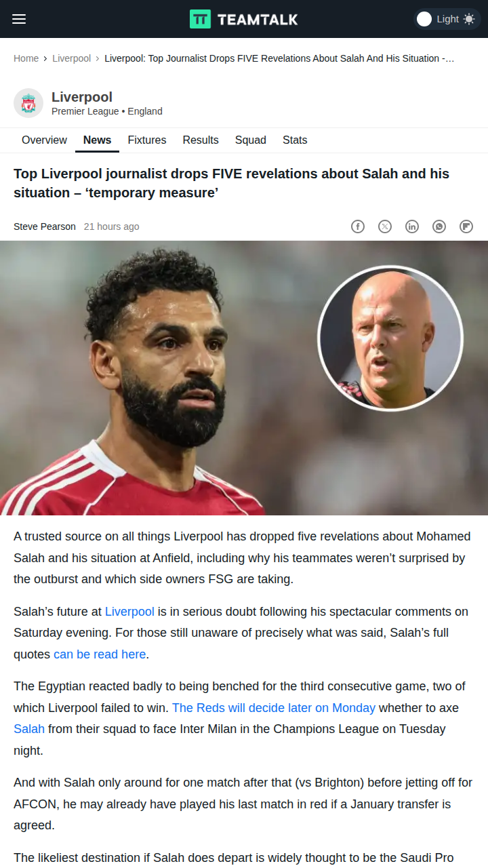Click the TEAMTALK logo
This screenshot has height=868, width=488.
point(244,19)
